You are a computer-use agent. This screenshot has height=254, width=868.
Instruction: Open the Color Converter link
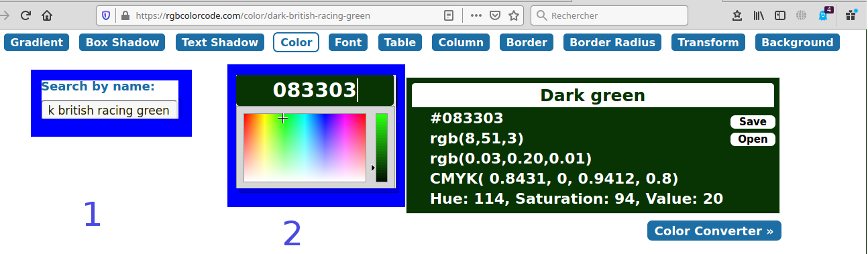714,231
